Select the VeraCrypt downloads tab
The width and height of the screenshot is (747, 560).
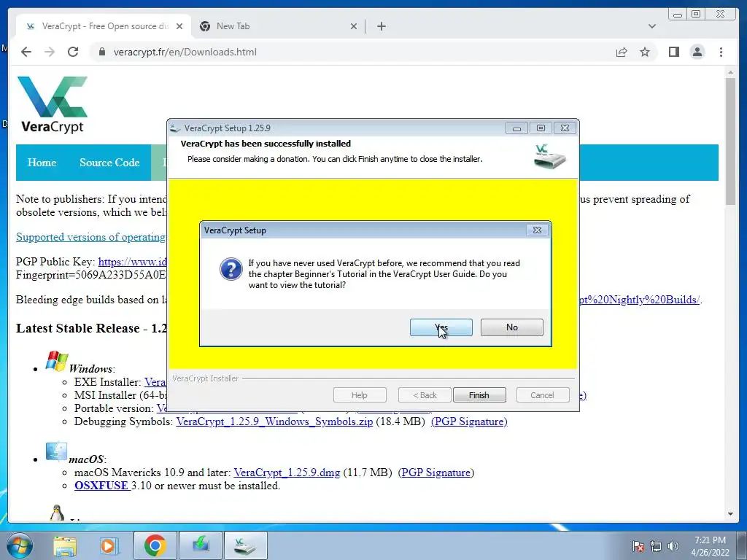click(x=104, y=26)
